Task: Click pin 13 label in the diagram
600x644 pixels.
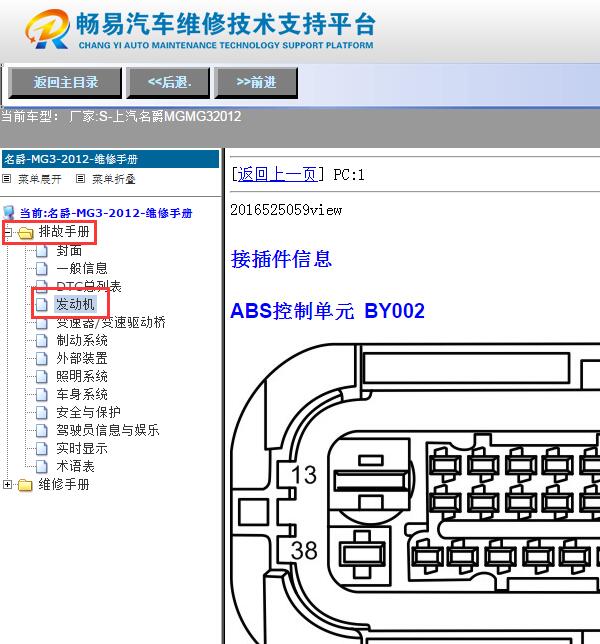Action: (303, 474)
